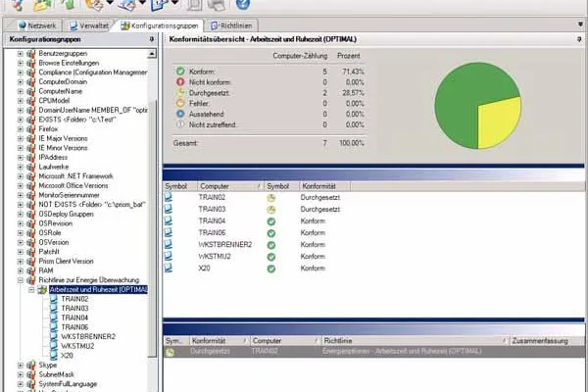The height and width of the screenshot is (392, 588).
Task: Sort bottom list by Computer column header
Action: [x=285, y=341]
